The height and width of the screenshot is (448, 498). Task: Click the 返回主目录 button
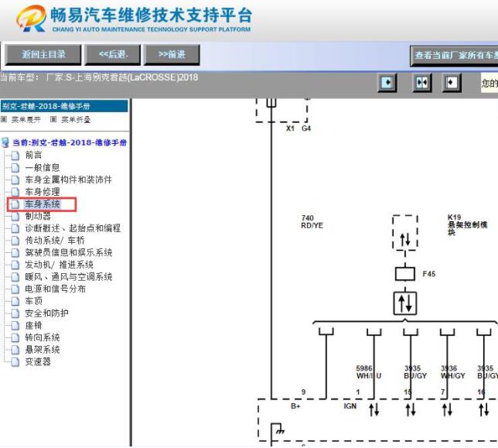[x=43, y=55]
